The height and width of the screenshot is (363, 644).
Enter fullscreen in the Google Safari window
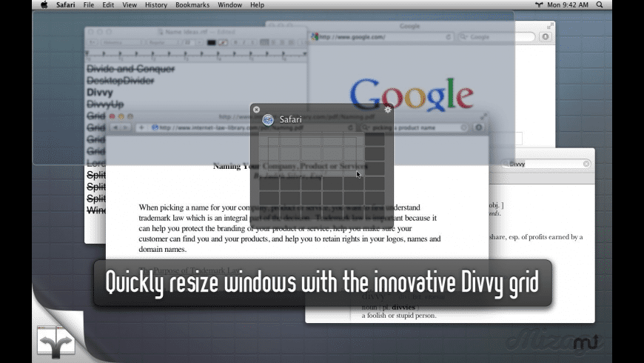click(x=550, y=26)
